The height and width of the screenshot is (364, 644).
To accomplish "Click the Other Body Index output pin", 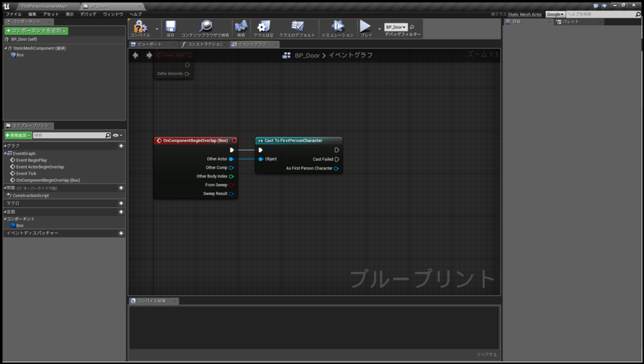I will 231,177.
